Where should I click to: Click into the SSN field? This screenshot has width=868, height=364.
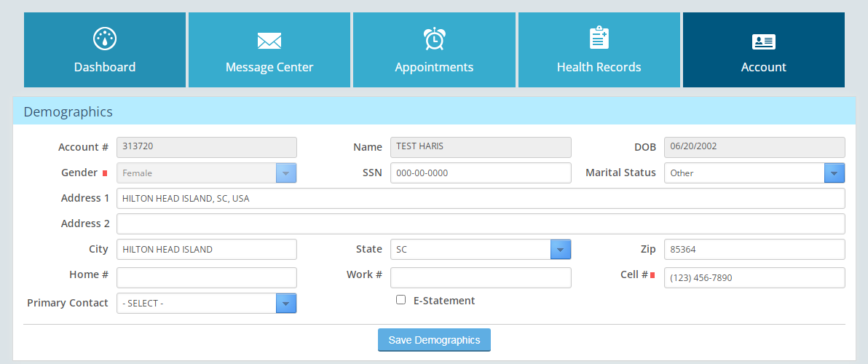pos(481,173)
